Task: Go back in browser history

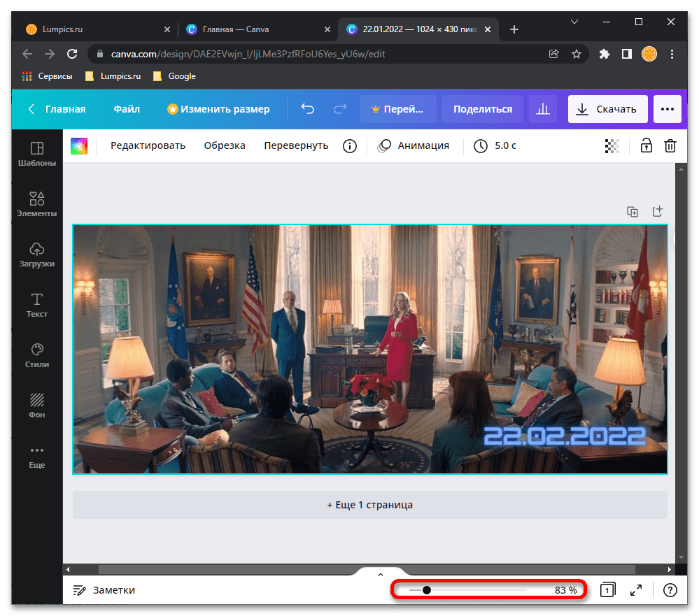Action: point(27,54)
